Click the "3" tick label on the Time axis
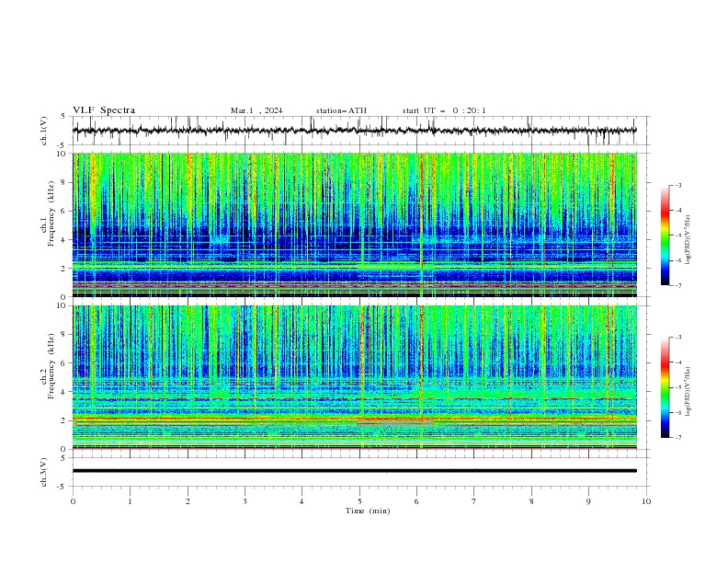 [245, 501]
